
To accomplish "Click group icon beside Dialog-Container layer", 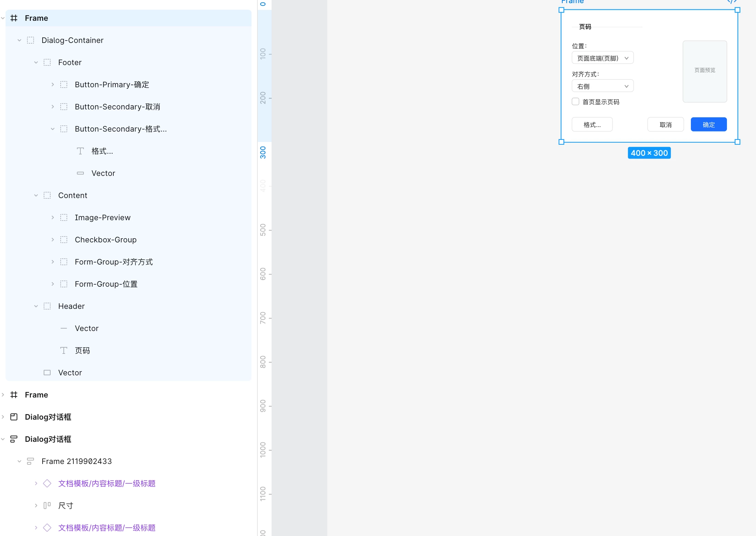I will (x=30, y=40).
